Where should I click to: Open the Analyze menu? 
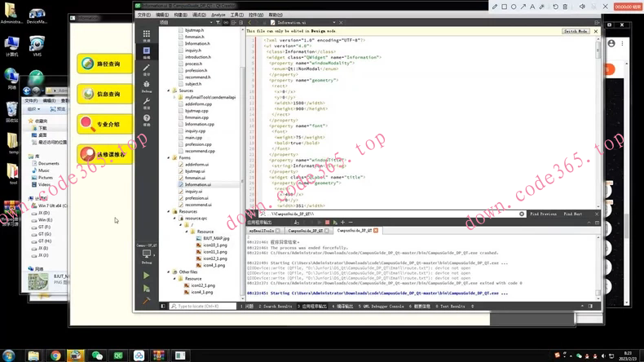218,15
